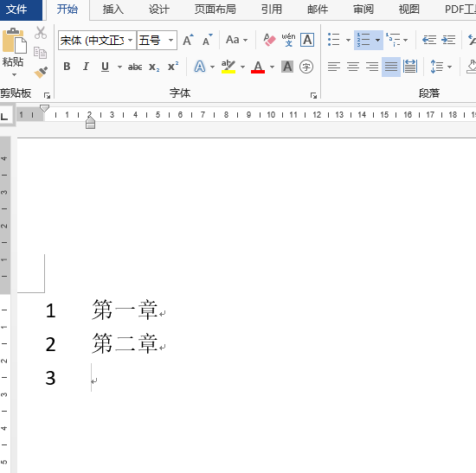Shrink font size with smaller A icon
476x473 pixels.
click(208, 40)
